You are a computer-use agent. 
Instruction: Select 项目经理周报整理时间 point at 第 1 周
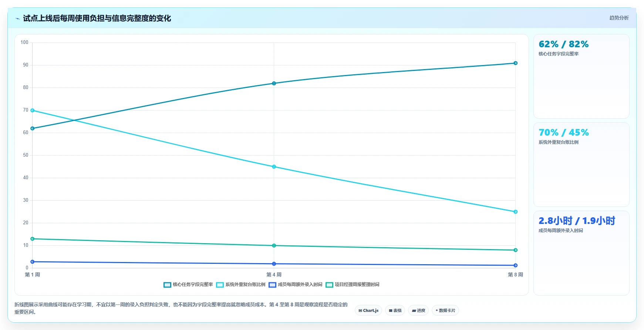tap(33, 239)
